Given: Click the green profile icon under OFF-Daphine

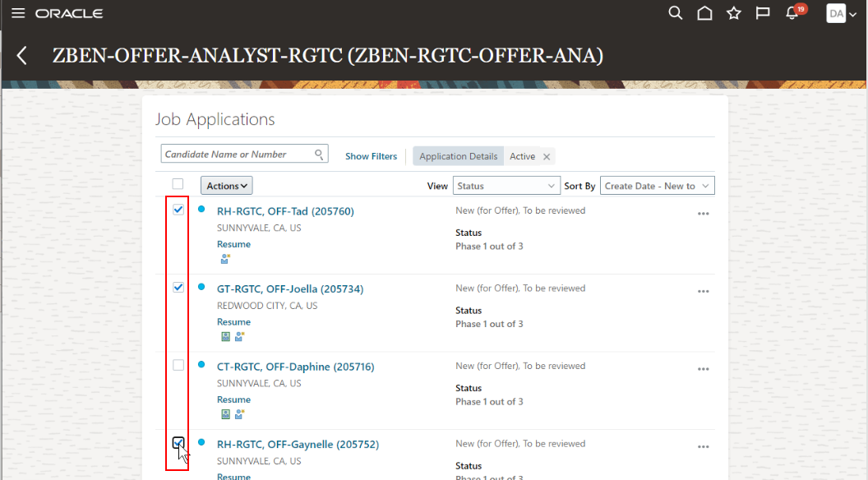Looking at the screenshot, I should (226, 414).
